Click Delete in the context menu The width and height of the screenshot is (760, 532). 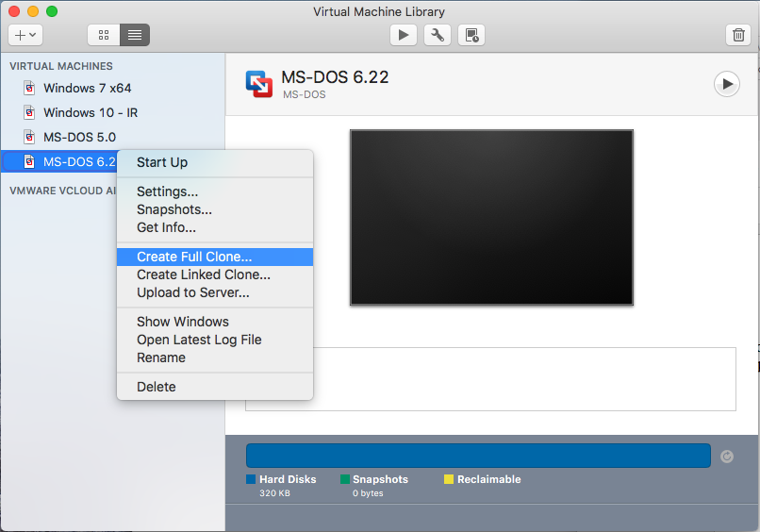click(157, 387)
